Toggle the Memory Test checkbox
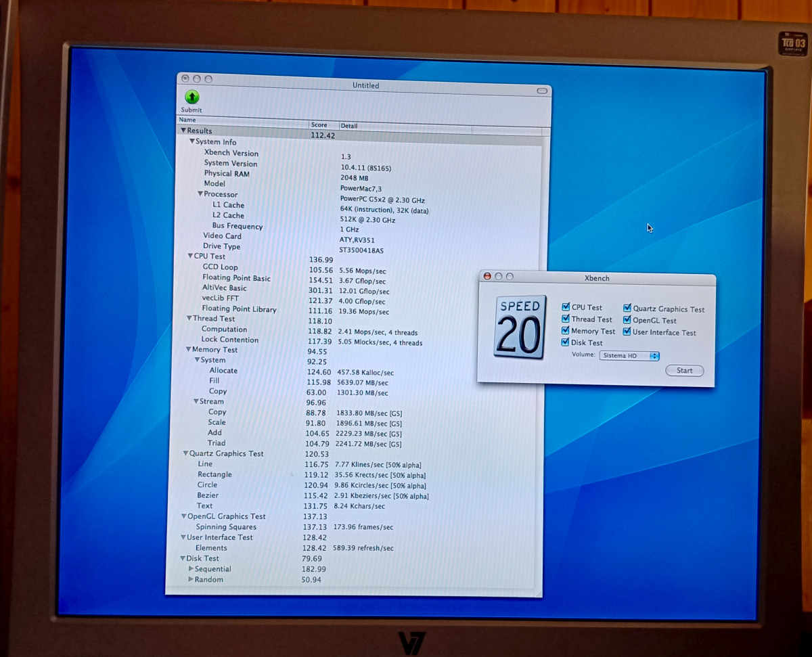812x657 pixels. tap(566, 331)
